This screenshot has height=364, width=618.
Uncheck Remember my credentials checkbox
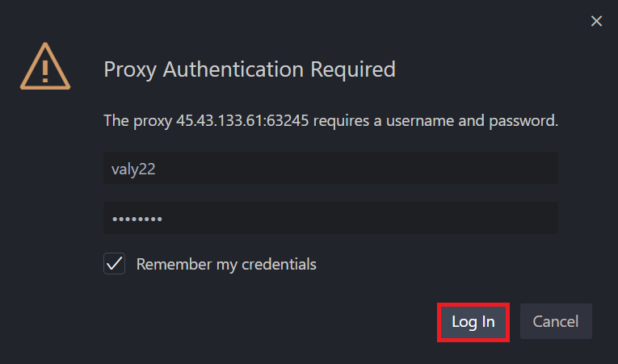click(114, 264)
